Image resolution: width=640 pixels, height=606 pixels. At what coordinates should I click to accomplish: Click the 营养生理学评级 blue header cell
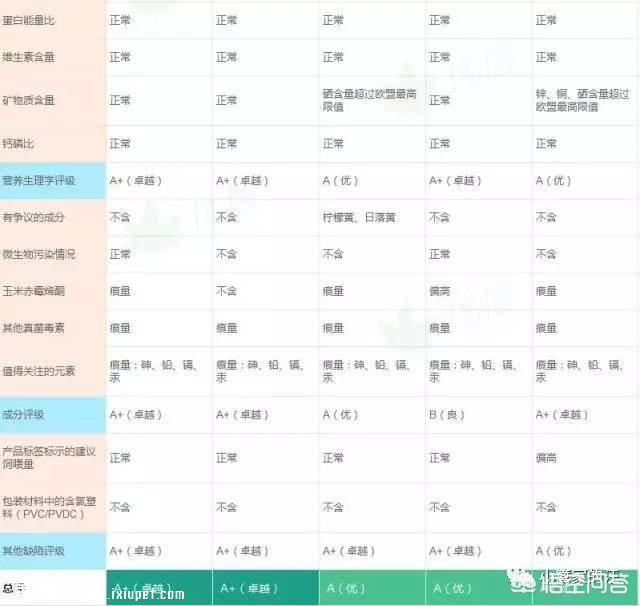pos(53,180)
